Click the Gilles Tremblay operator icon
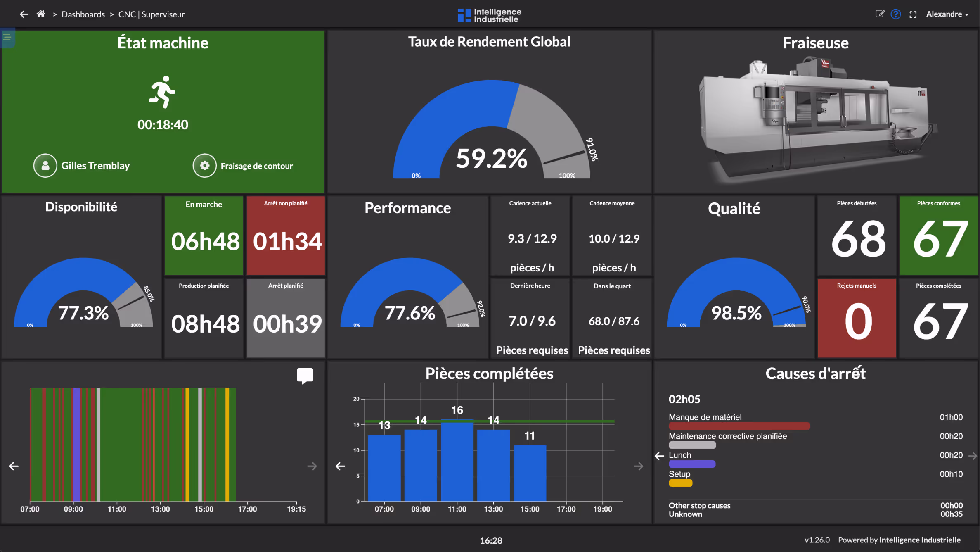The width and height of the screenshot is (980, 552). pos(45,166)
